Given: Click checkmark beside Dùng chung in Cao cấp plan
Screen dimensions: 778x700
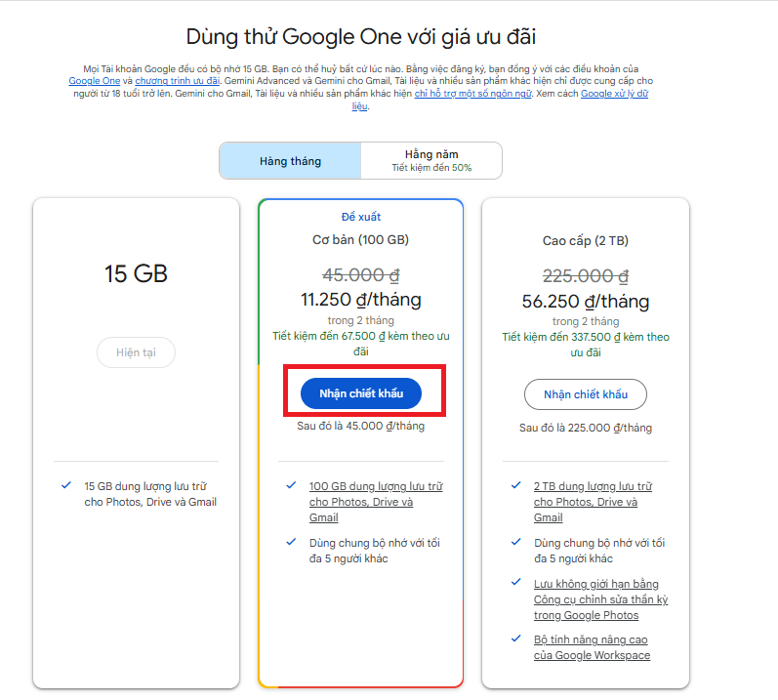Looking at the screenshot, I should [516, 542].
